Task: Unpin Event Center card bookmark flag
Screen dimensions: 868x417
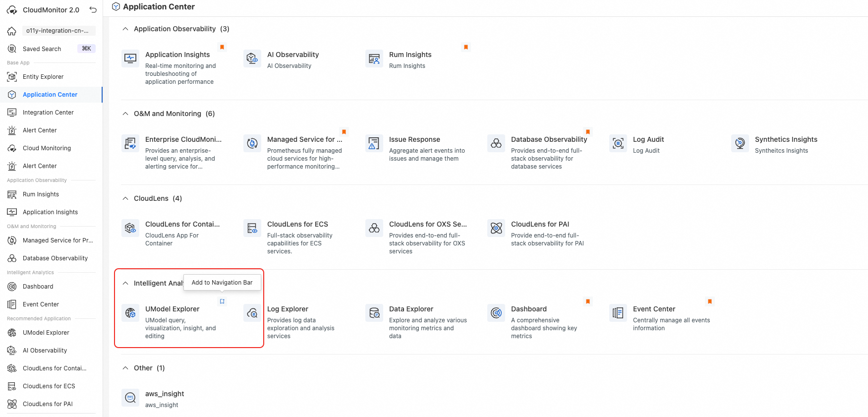Action: [710, 301]
